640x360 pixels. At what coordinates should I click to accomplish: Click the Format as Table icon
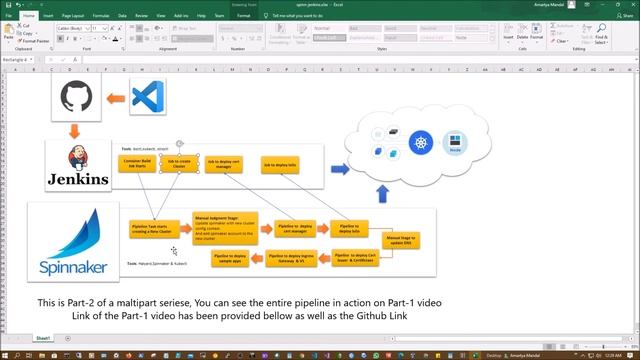(x=302, y=29)
